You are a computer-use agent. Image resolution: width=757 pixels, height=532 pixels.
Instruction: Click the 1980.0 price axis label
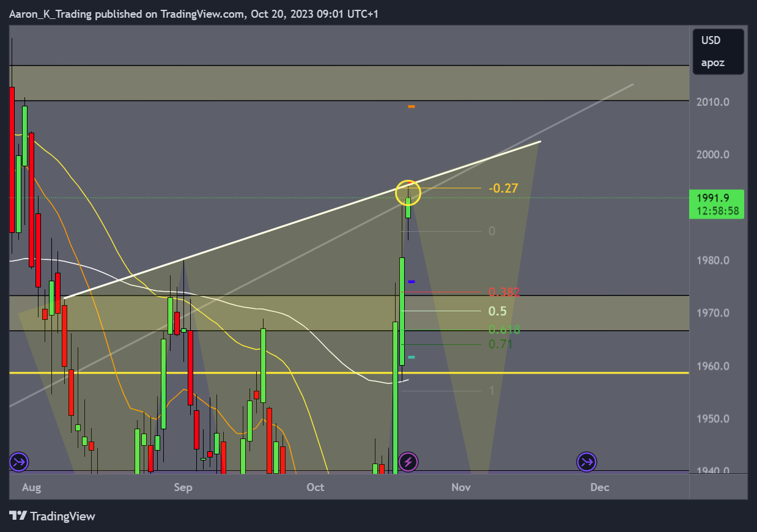712,260
